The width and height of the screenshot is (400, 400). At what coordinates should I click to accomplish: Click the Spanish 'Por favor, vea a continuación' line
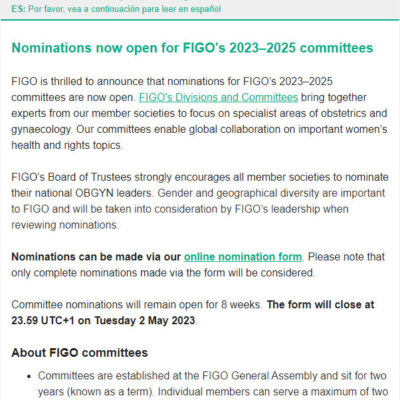[x=124, y=9]
